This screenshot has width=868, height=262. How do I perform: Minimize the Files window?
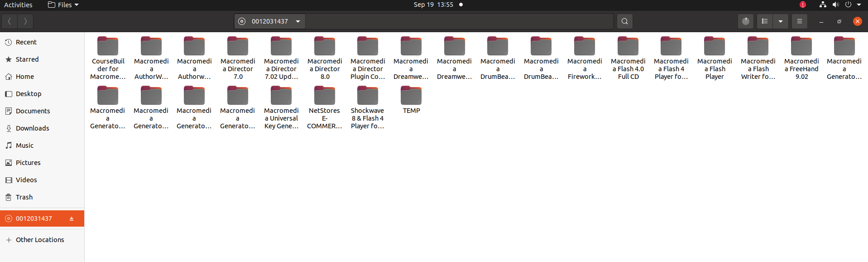click(x=821, y=21)
